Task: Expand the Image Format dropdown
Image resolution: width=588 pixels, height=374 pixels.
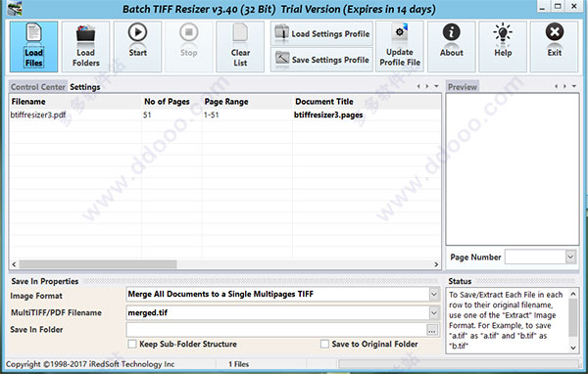Action: pyautogui.click(x=434, y=294)
